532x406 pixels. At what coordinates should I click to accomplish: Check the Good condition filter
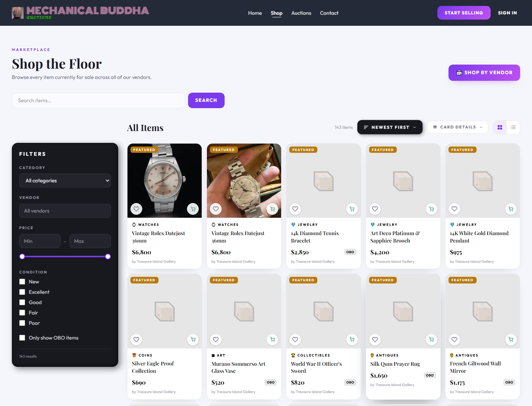[22, 302]
